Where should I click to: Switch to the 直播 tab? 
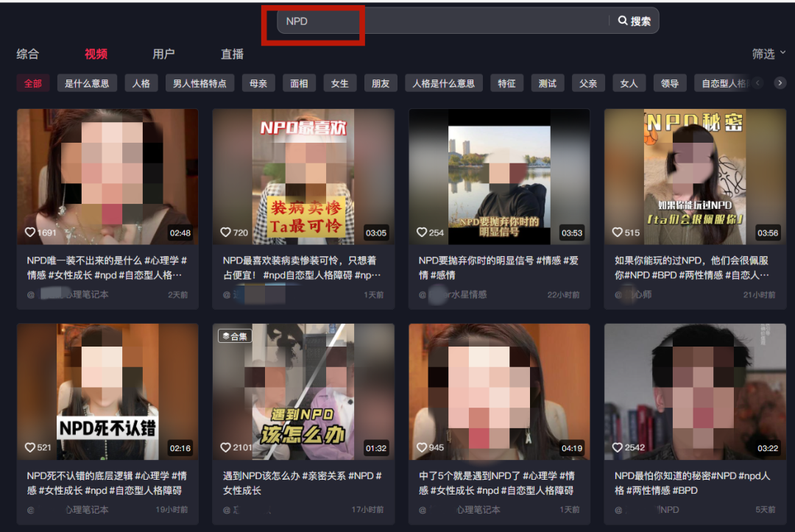(232, 54)
